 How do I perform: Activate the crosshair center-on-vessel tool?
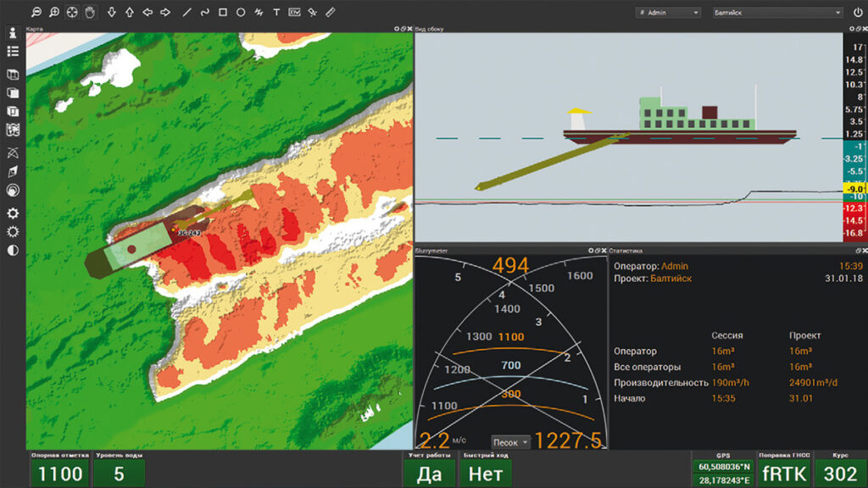pos(72,12)
